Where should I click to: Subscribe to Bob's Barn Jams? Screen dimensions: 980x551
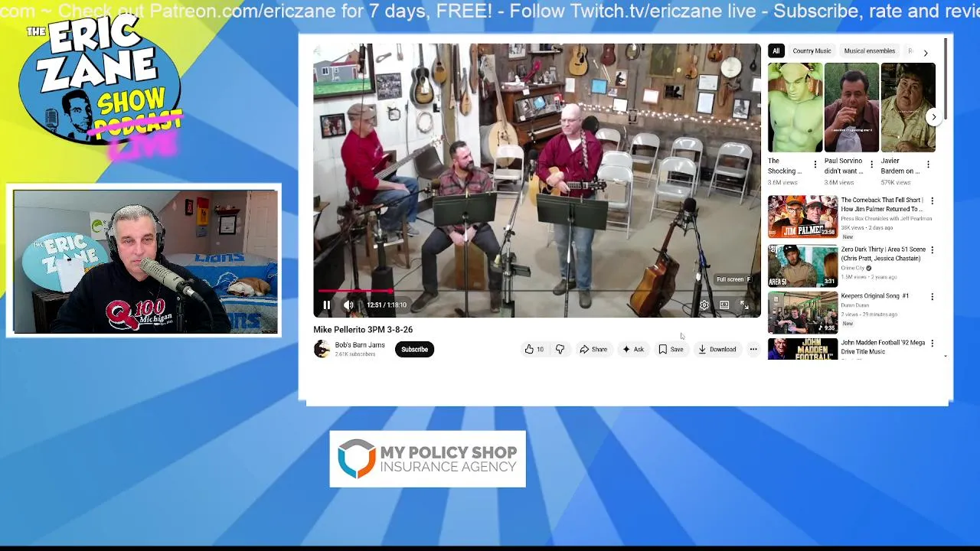point(415,349)
